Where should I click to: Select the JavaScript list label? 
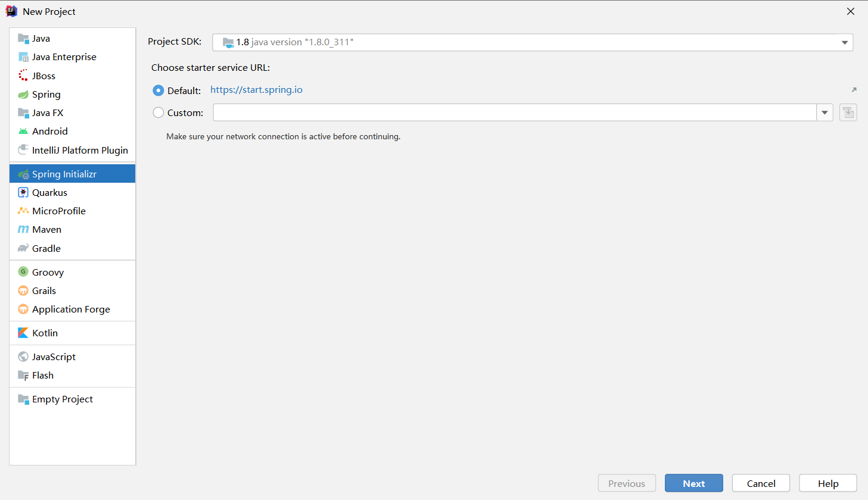click(x=54, y=357)
